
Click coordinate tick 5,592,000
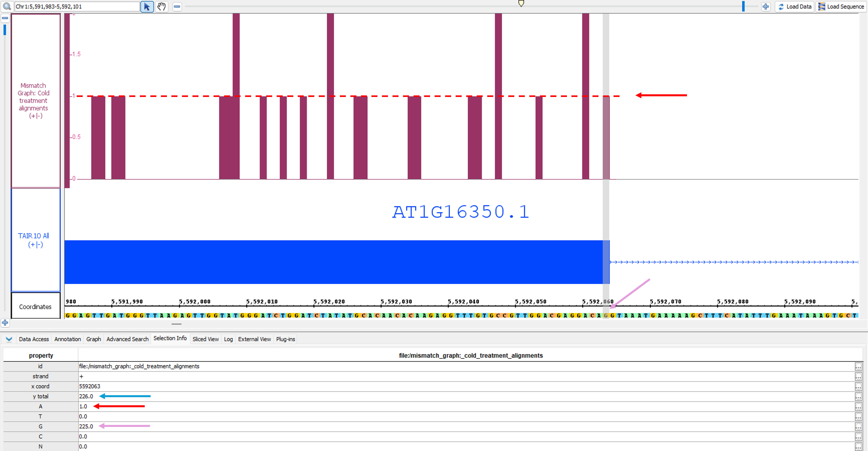point(194,301)
